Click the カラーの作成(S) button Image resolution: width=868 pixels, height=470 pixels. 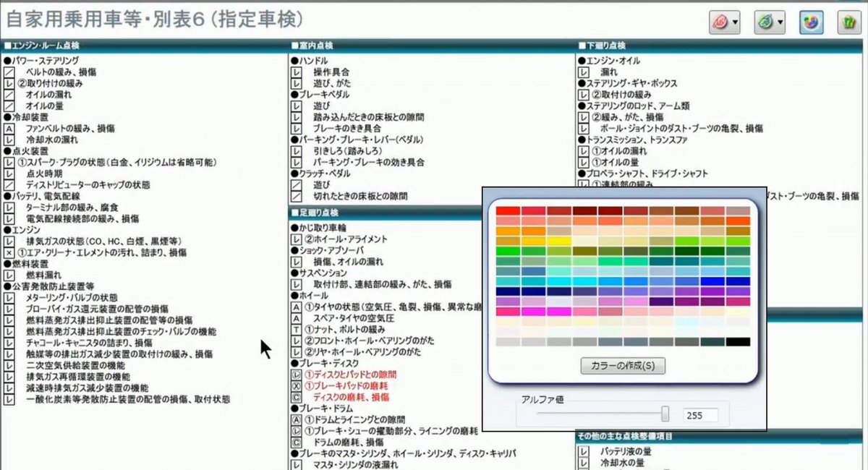[x=623, y=365]
